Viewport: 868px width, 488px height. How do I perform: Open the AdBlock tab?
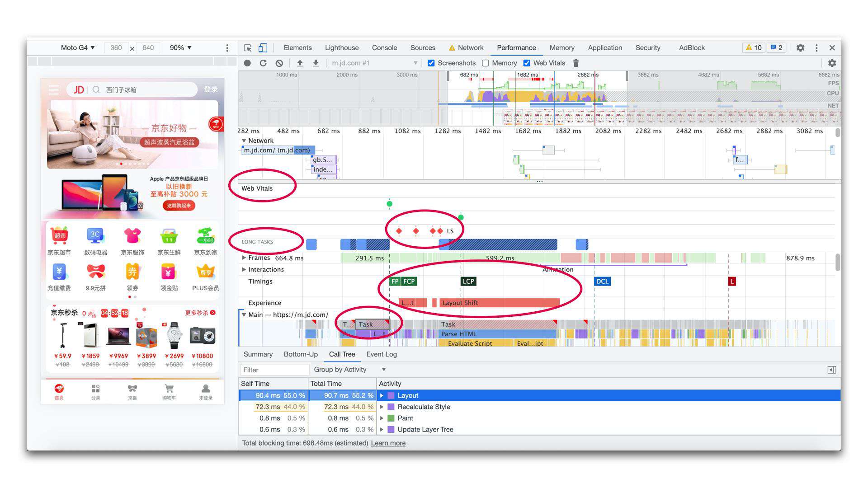click(x=692, y=48)
